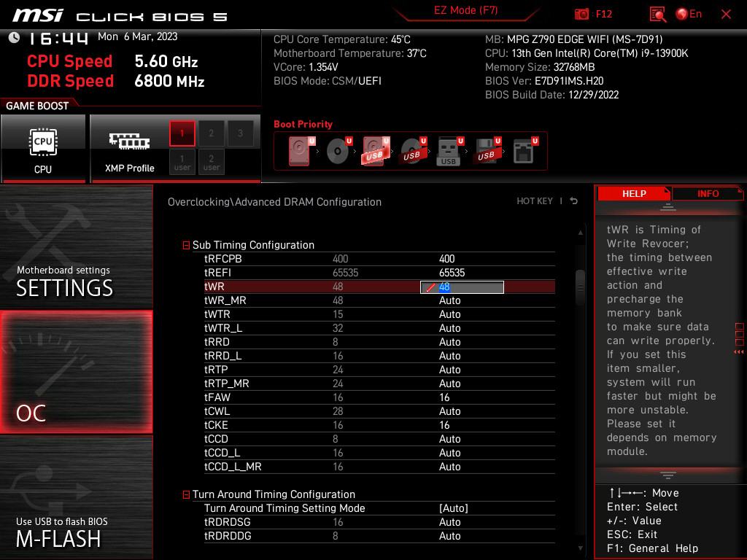Image resolution: width=747 pixels, height=560 pixels.
Task: Click the back arrow next to HOT KEY
Action: coord(573,201)
